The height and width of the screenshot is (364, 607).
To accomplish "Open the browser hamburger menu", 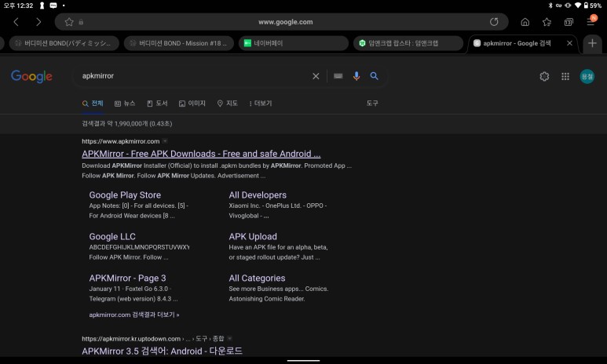I will click(591, 21).
